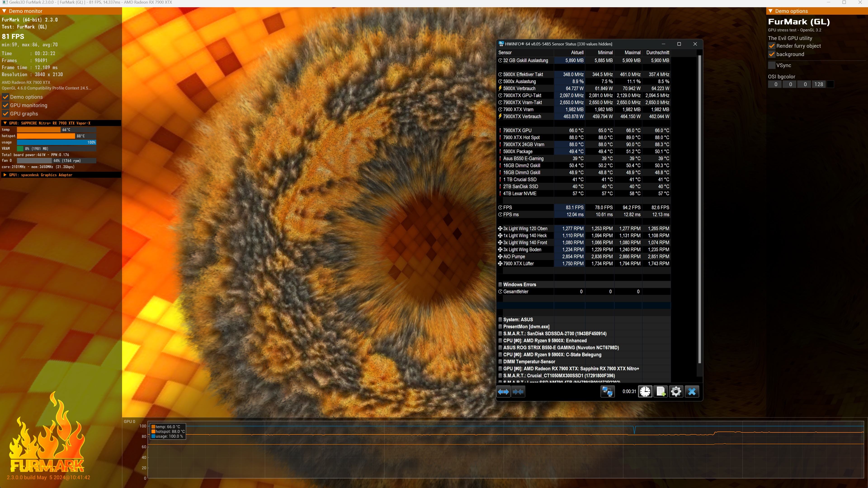Expand GPU1 spacedesk Graphics Adapter section

coord(5,175)
